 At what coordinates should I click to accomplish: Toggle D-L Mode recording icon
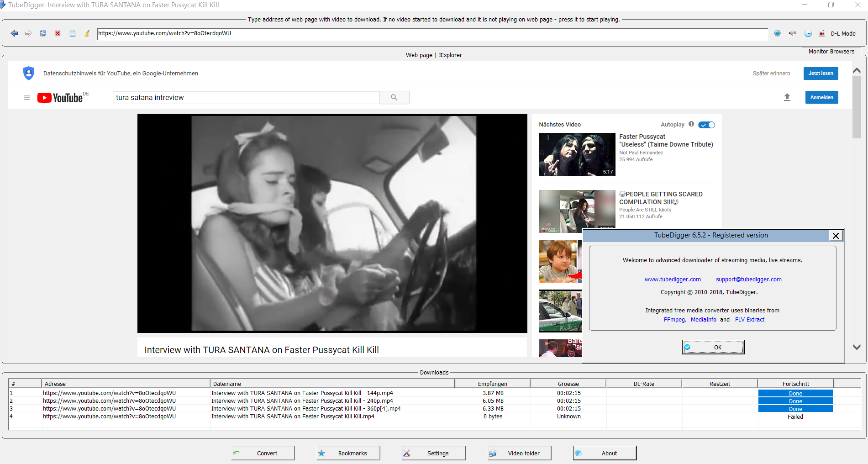coord(822,33)
